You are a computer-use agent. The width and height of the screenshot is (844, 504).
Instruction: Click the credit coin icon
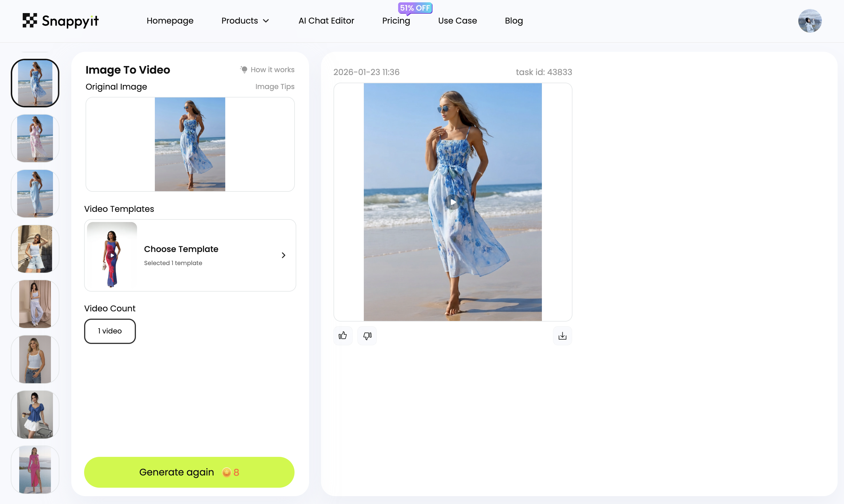226,472
